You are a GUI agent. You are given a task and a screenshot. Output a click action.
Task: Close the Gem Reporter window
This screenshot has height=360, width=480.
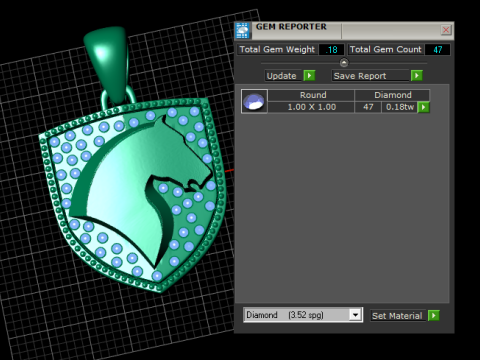click(446, 30)
